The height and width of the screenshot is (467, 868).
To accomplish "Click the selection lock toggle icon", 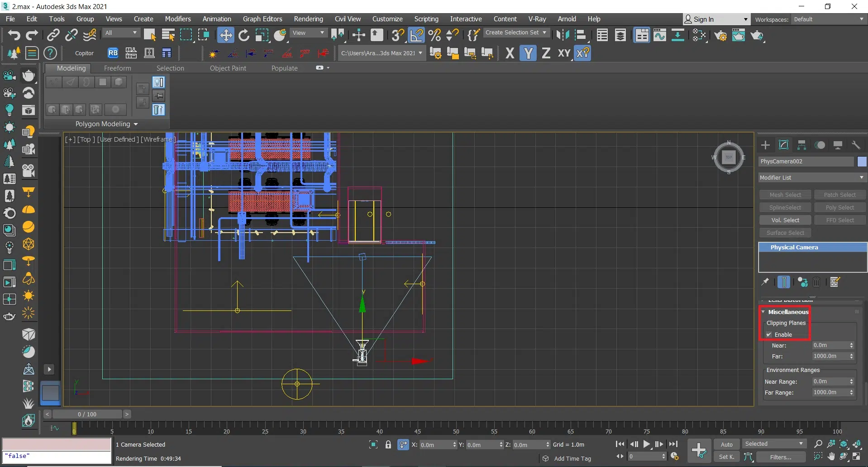I will 388,444.
